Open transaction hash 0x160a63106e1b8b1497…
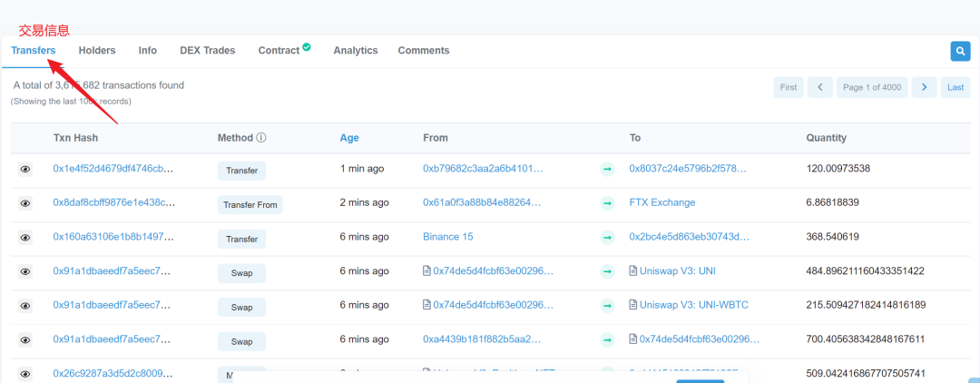Image resolution: width=980 pixels, height=383 pixels. (113, 237)
